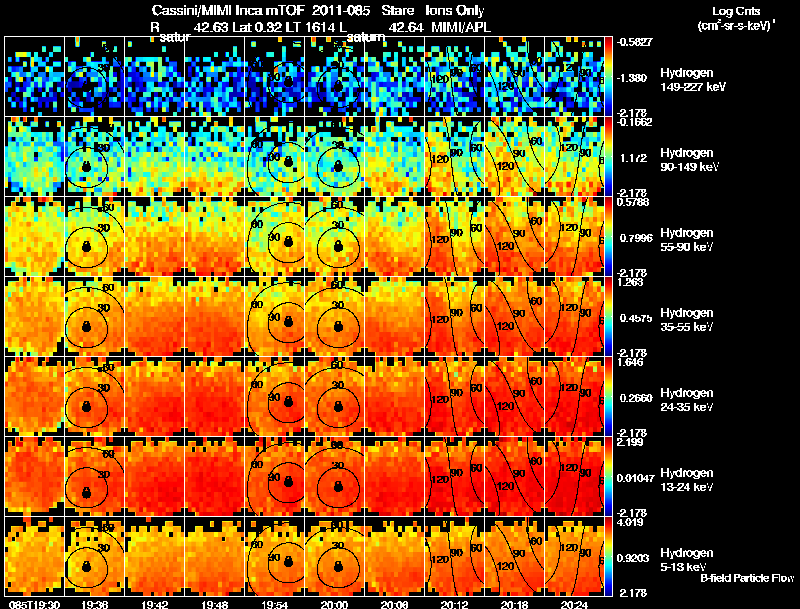Viewport: 800px width, 609px height.
Task: Click the -1.380 color scale midpoint
Action: click(x=632, y=78)
